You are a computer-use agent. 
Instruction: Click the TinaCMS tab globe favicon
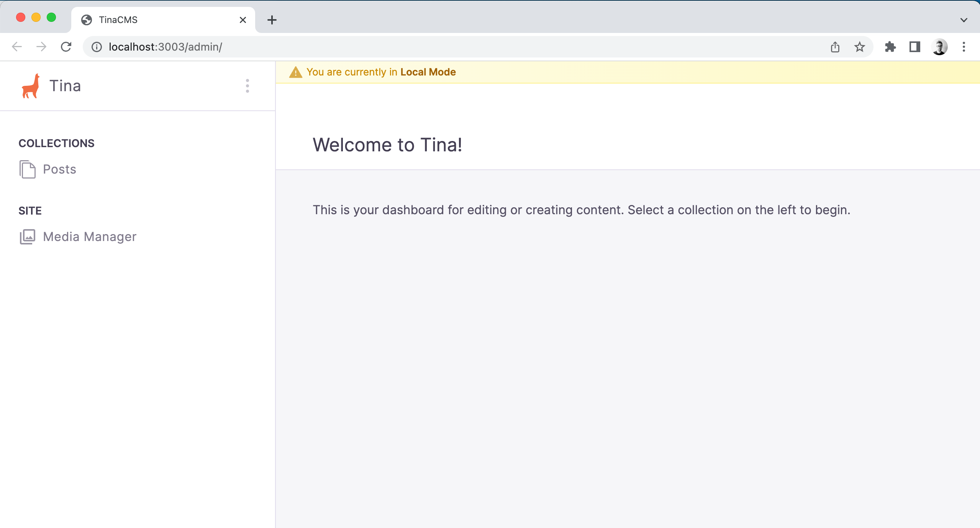[87, 20]
